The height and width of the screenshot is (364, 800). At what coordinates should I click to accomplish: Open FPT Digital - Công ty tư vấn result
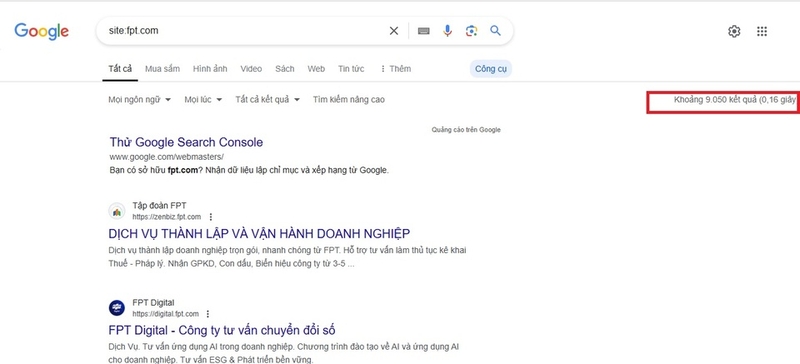(x=222, y=330)
